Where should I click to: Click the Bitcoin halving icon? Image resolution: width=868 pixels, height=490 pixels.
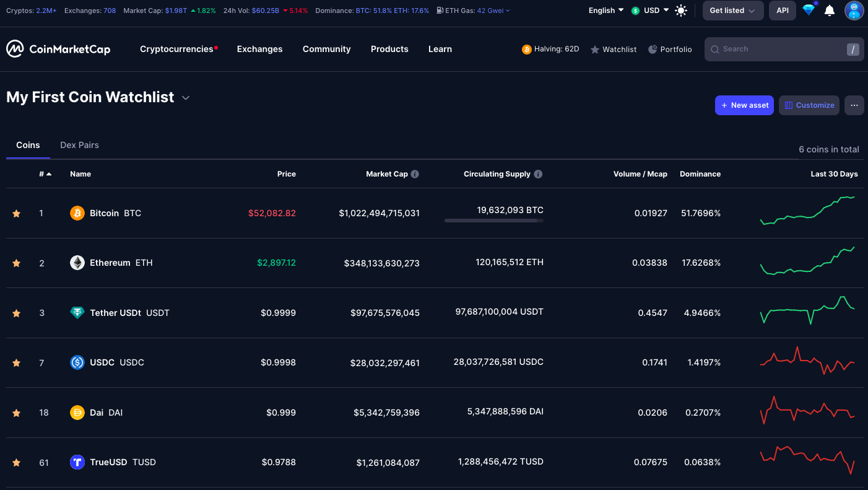[527, 50]
